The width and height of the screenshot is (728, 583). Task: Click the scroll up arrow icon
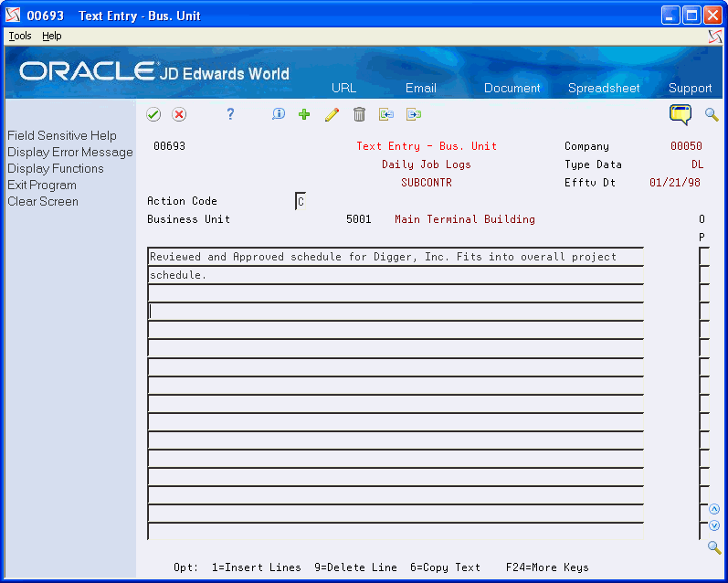tap(714, 509)
